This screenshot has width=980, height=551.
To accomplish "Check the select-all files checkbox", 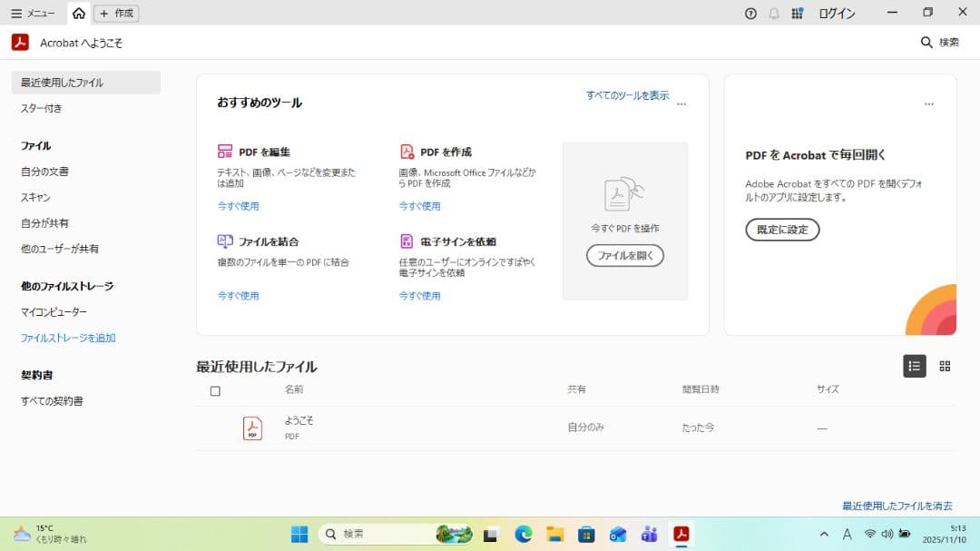I will tap(215, 391).
